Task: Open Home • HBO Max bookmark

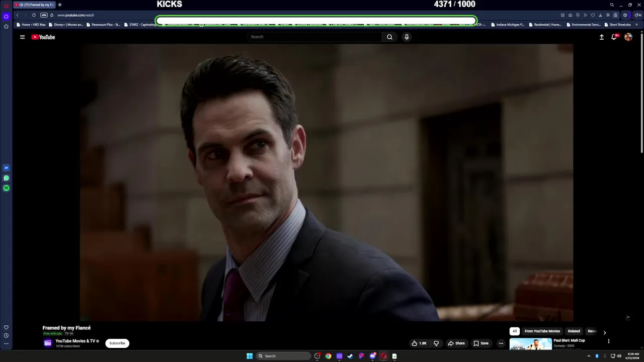Action: [x=31, y=25]
